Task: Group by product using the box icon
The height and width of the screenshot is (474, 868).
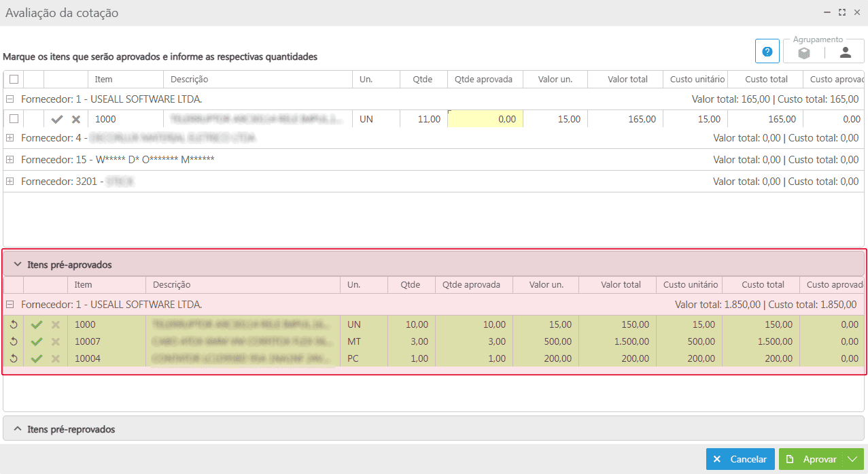Action: point(804,52)
